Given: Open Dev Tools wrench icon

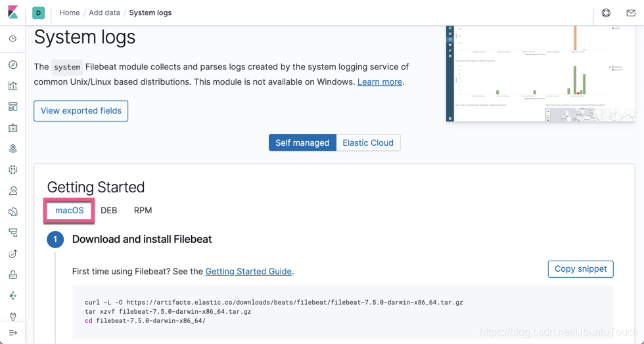Looking at the screenshot, I should pyautogui.click(x=12, y=316).
